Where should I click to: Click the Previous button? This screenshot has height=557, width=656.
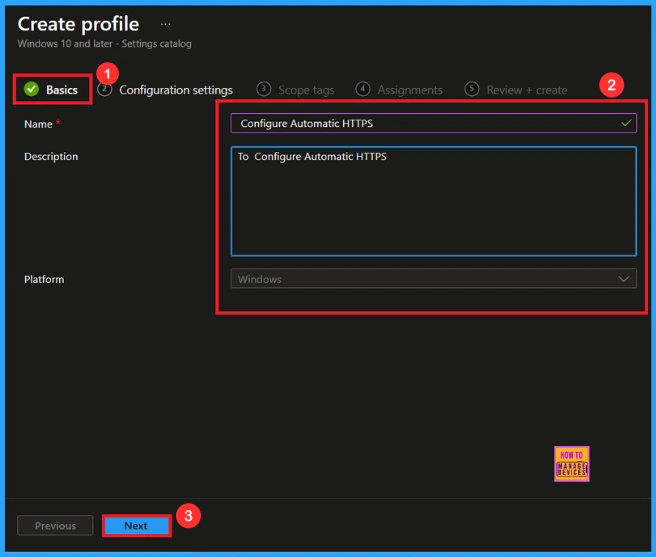point(55,526)
